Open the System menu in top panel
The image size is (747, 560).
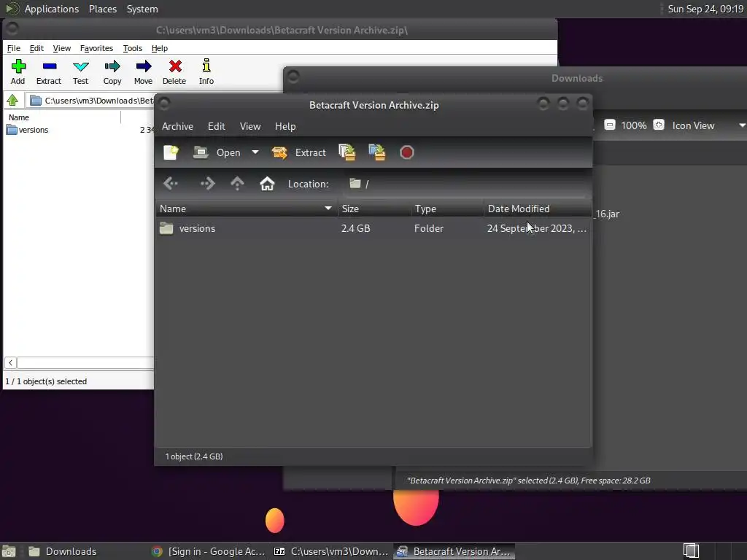pos(142,9)
